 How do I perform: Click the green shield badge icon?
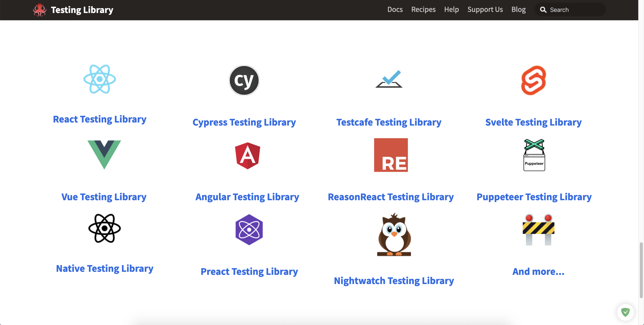coord(625,312)
